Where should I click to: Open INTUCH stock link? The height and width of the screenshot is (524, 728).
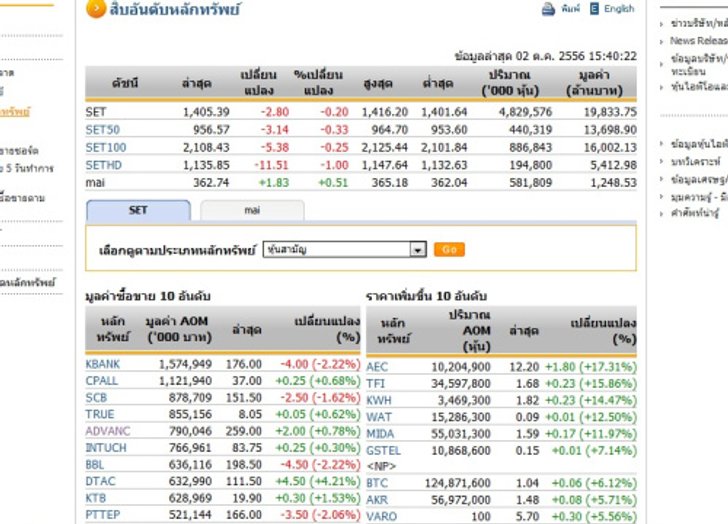tap(106, 447)
